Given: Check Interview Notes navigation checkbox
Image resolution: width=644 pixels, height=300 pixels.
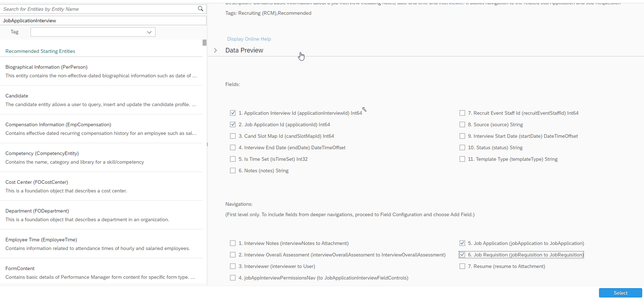Looking at the screenshot, I should click(233, 243).
